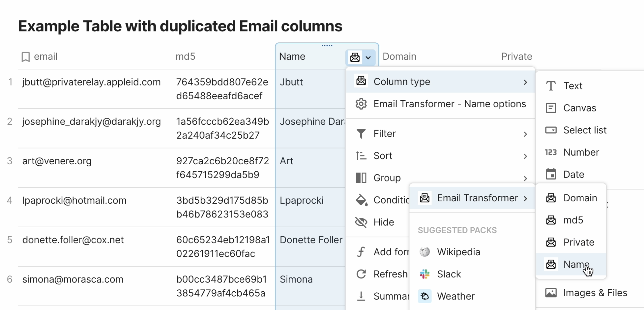The height and width of the screenshot is (310, 644).
Task: Hide the Name column using the eye icon
Action: point(361,222)
